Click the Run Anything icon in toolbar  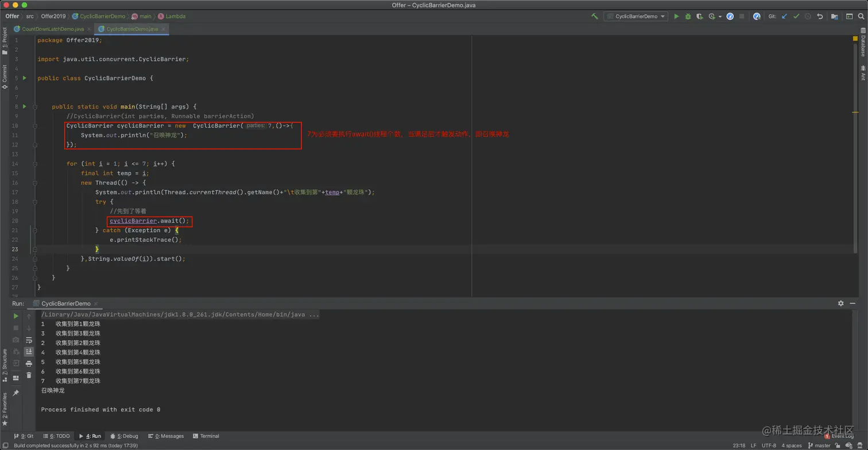(849, 17)
